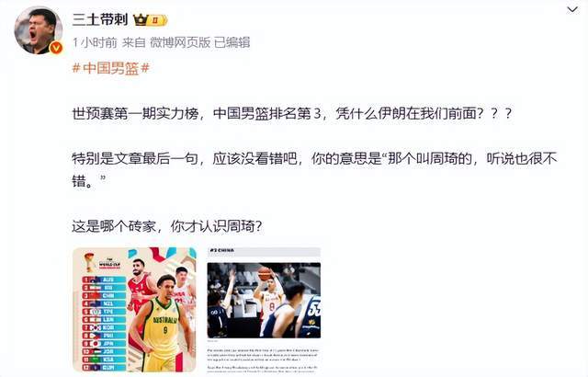Click the #3 CHINA heading in screenshot
Screen dimensions: 588x377
coord(222,250)
